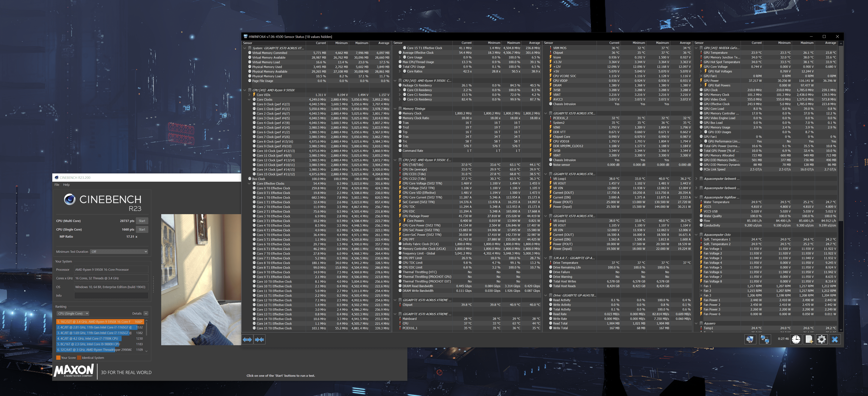Image resolution: width=868 pixels, height=396 pixels.
Task: Collapse the CPU [#0] AMD Ryzen 9 5950X group
Action: pyautogui.click(x=245, y=90)
